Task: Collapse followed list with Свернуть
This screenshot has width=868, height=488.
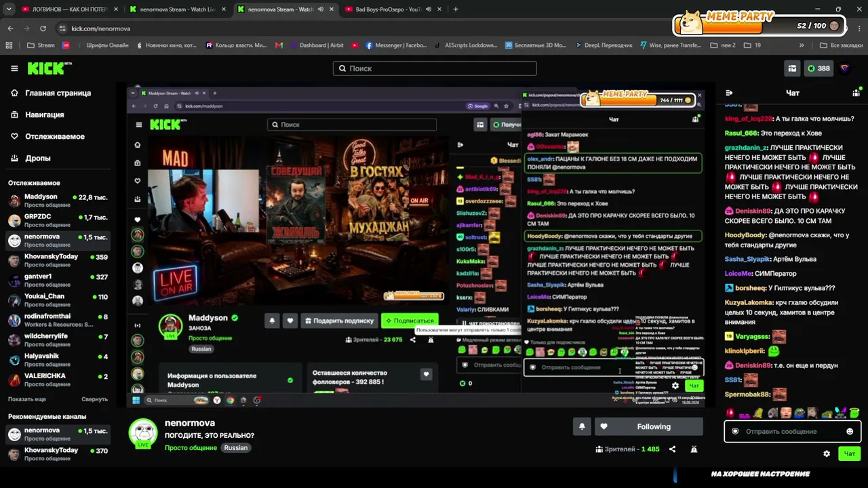Action: [x=95, y=399]
